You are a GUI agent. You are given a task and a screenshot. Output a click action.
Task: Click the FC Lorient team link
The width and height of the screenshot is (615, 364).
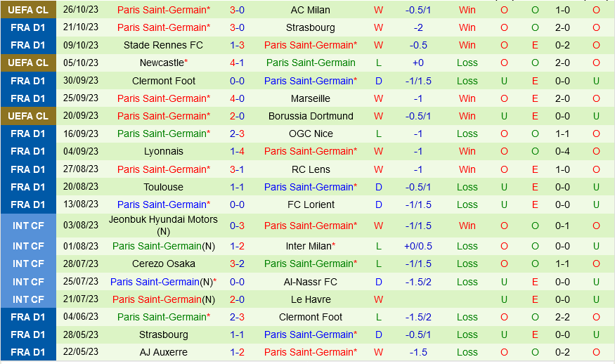310,204
